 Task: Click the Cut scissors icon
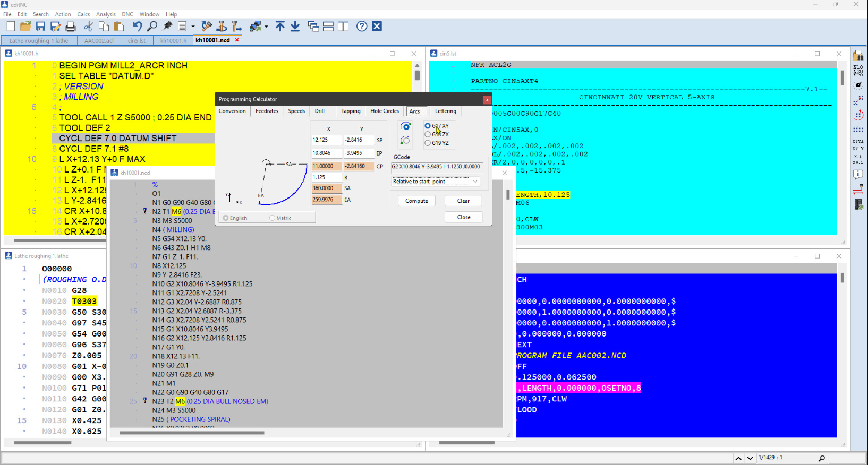(88, 27)
